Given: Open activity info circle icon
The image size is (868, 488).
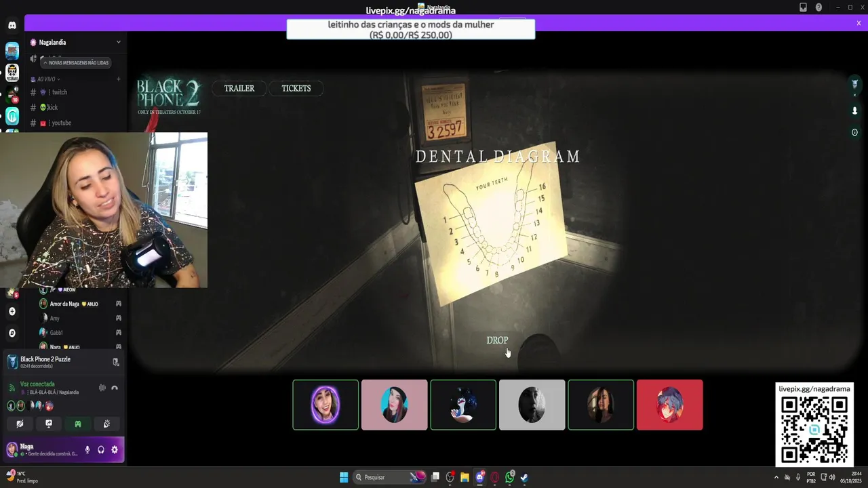Looking at the screenshot, I should (855, 132).
